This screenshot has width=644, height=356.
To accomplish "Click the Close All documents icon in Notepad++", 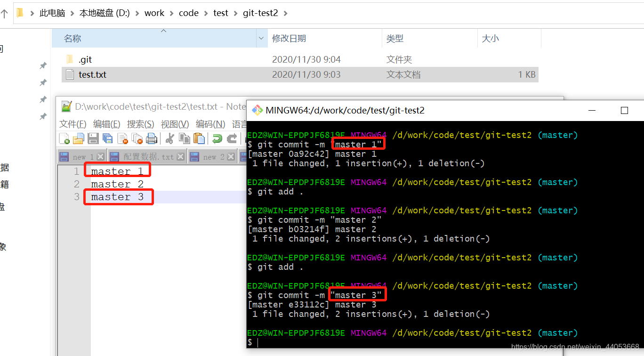I will 137,138.
